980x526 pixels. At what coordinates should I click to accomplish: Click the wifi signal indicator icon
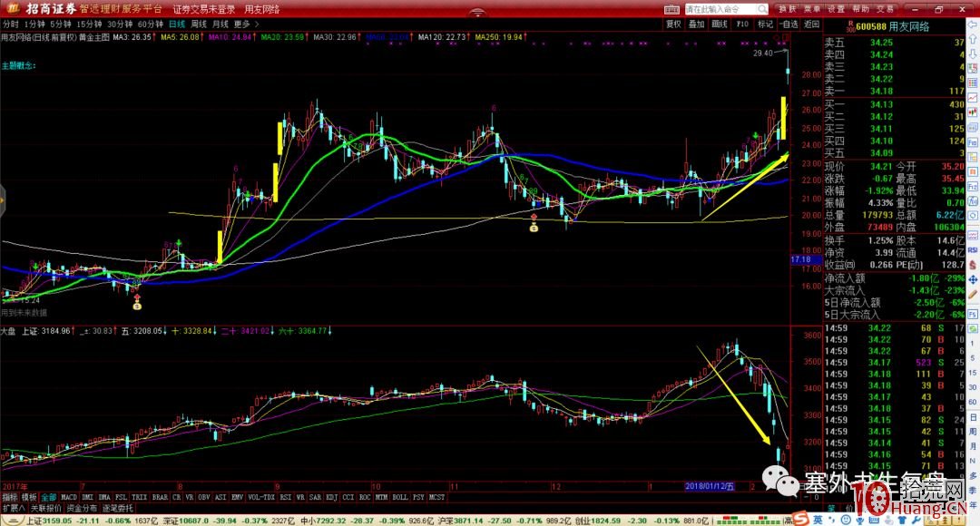click(477, 13)
